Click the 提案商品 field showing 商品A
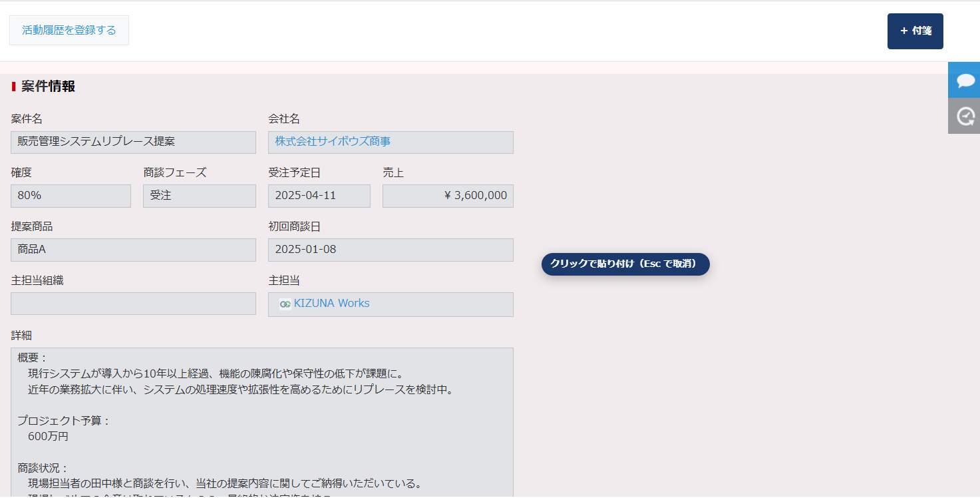The height and width of the screenshot is (498, 980). [x=133, y=250]
